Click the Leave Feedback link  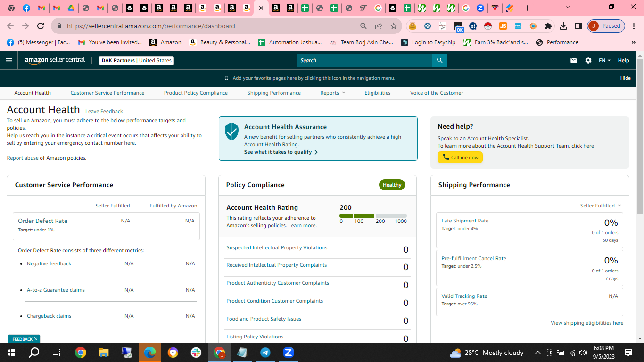click(104, 111)
